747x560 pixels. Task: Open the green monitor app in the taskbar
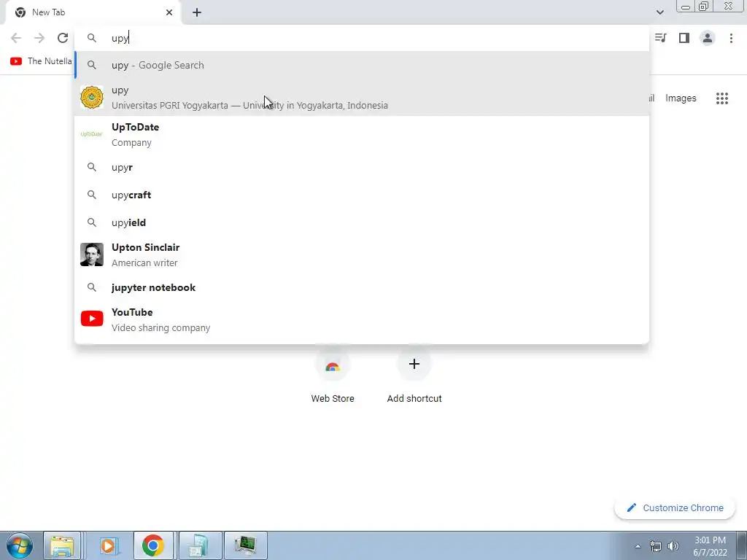click(x=245, y=545)
